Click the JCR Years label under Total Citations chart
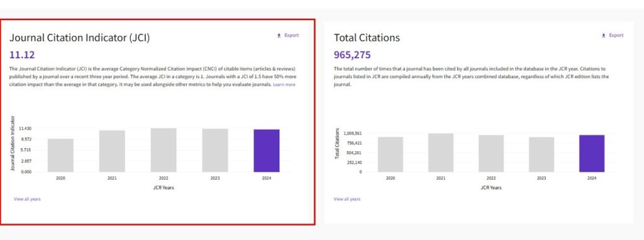 491,188
